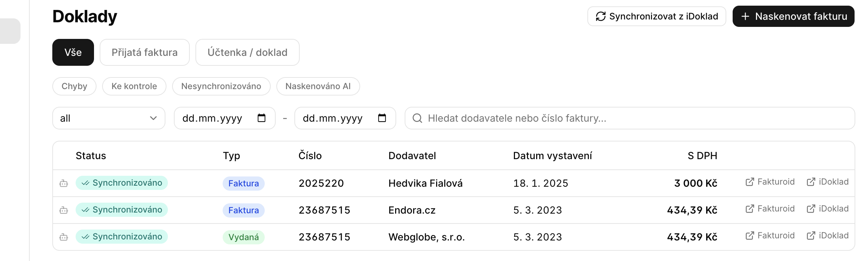Click supplier Webglobe, s.r.o.
The width and height of the screenshot is (868, 261).
click(x=427, y=237)
